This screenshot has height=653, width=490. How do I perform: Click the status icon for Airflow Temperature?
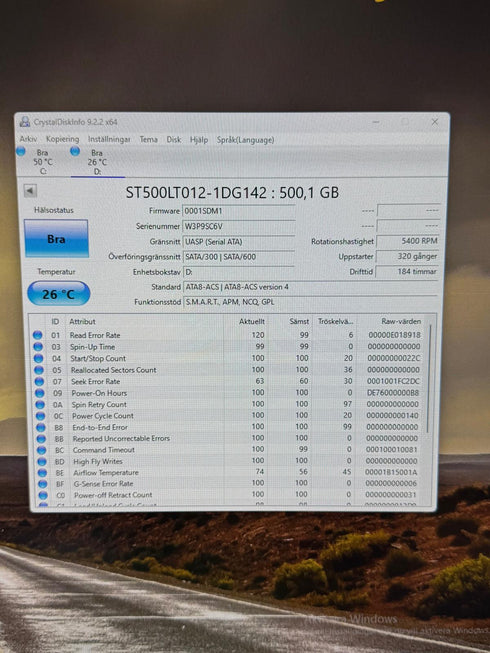[x=42, y=473]
